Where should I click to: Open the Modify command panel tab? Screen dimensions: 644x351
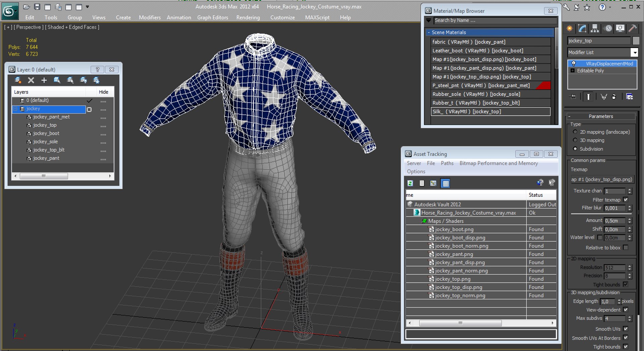tap(582, 28)
